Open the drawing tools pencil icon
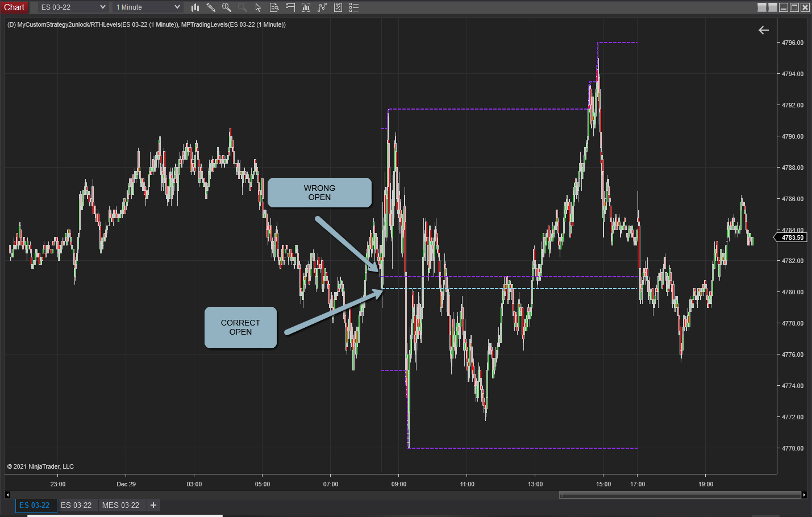 pos(211,7)
